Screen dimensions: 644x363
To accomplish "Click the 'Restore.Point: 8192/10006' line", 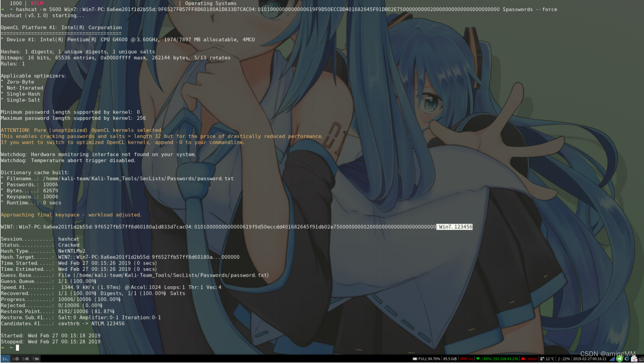I will [x=57, y=311].
